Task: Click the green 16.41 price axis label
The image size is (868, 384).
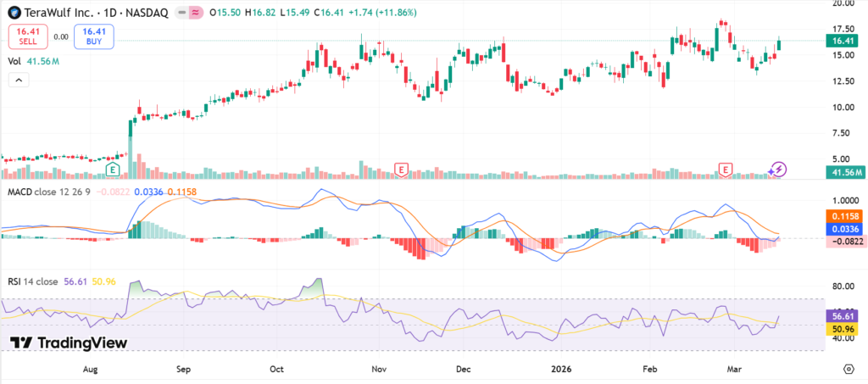Action: (843, 41)
